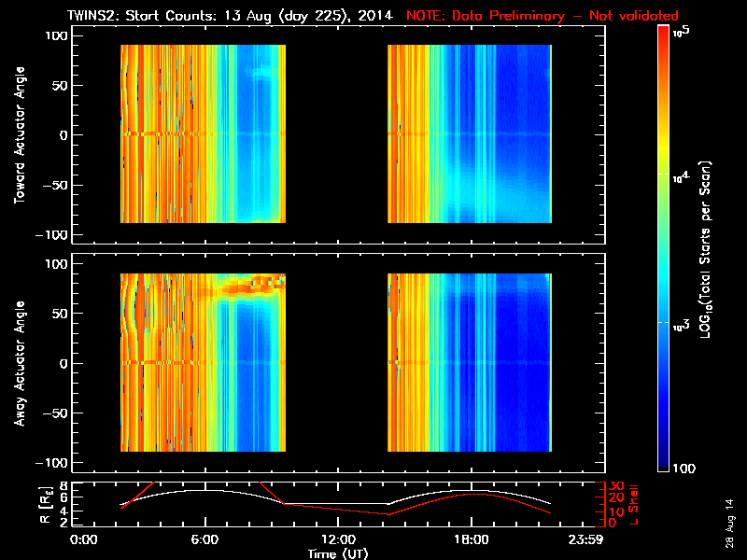
Task: Click the 'Away Actuator Angle' axis label
Action: [20, 363]
